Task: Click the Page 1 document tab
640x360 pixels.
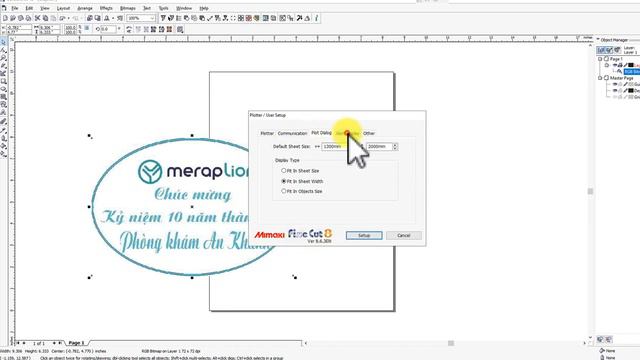Action: tap(76, 343)
